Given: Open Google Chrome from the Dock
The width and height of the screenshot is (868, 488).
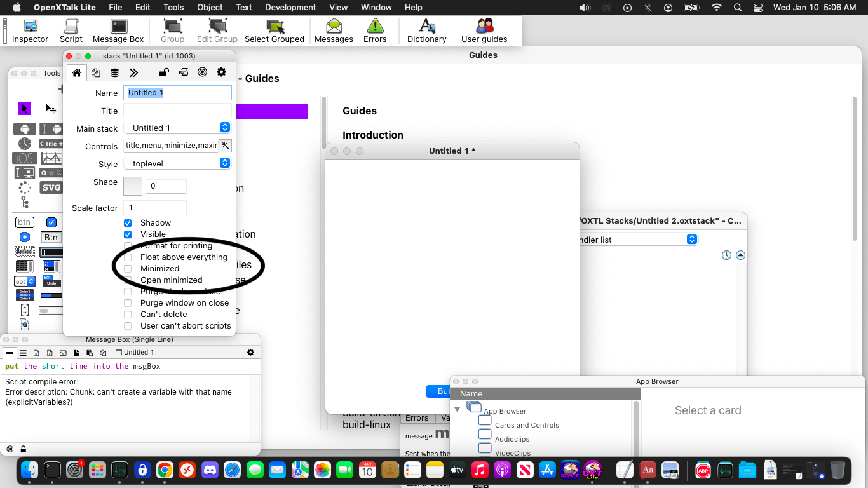Looking at the screenshot, I should 165,470.
